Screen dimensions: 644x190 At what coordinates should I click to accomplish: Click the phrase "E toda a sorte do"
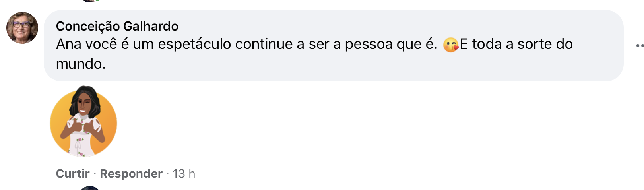(516, 44)
